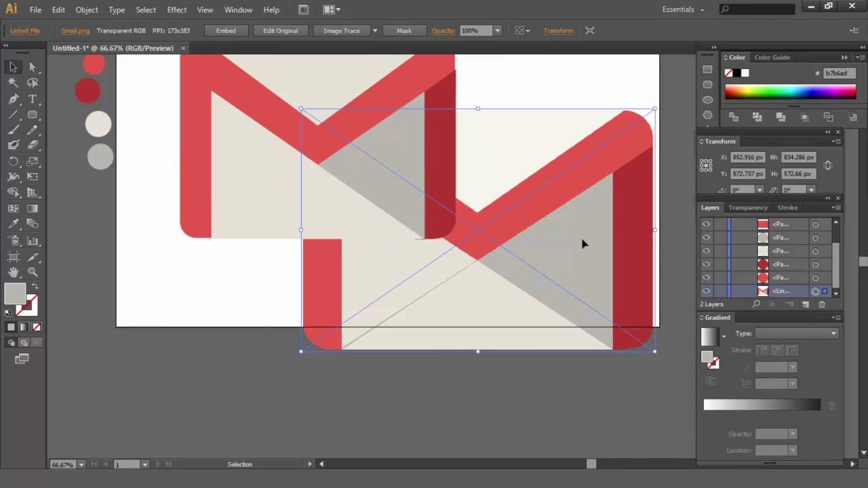
Task: Select the Hand tool
Action: click(12, 272)
